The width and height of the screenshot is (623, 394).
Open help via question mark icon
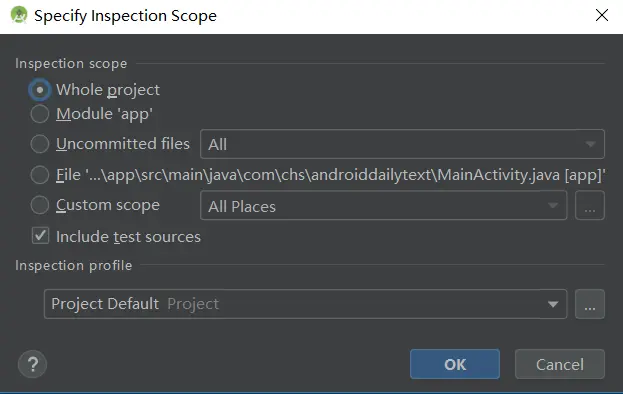(33, 364)
